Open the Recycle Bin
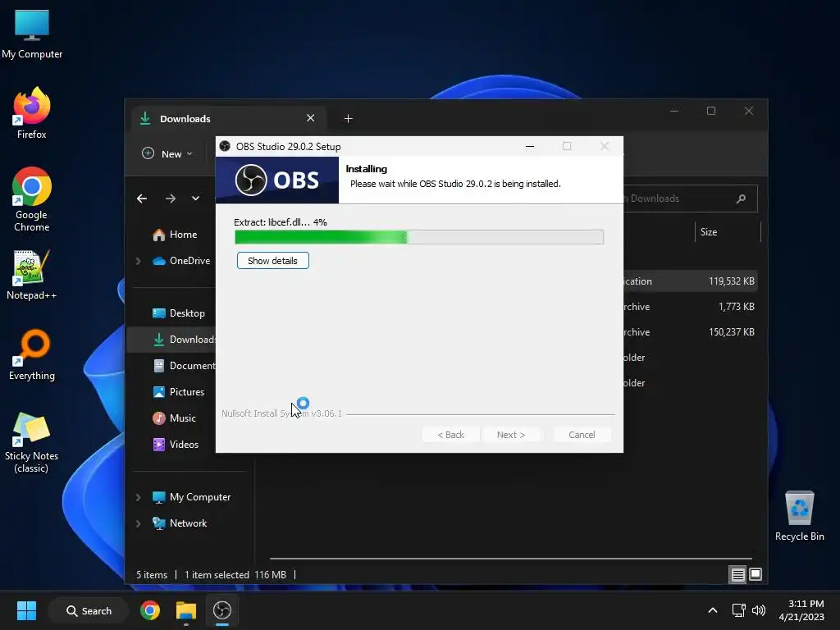The height and width of the screenshot is (630, 840). (x=799, y=516)
